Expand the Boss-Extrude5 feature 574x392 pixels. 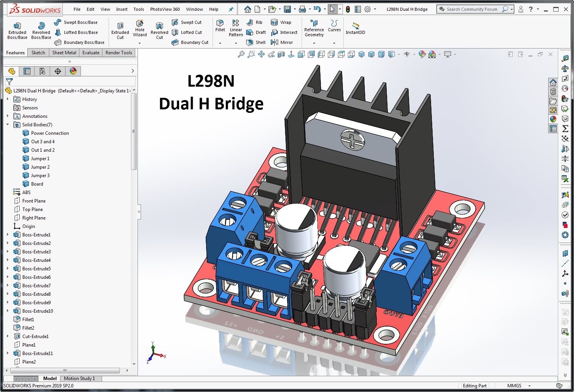[8, 268]
